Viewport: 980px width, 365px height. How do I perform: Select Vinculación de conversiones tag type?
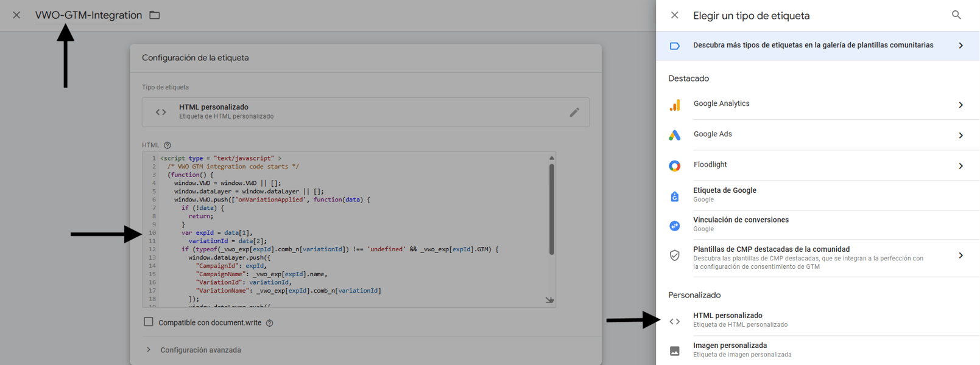click(x=818, y=225)
